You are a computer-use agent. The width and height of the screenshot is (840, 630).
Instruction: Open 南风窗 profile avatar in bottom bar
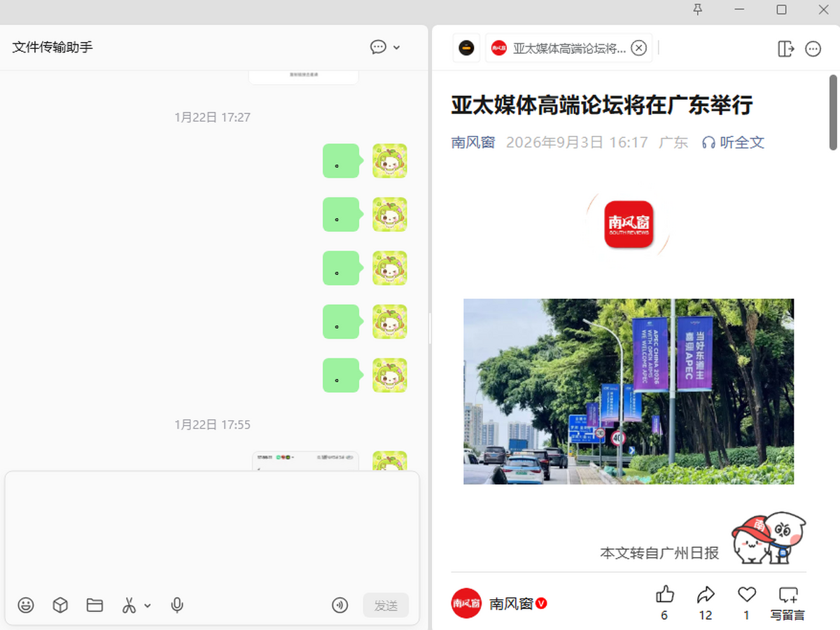pyautogui.click(x=466, y=603)
